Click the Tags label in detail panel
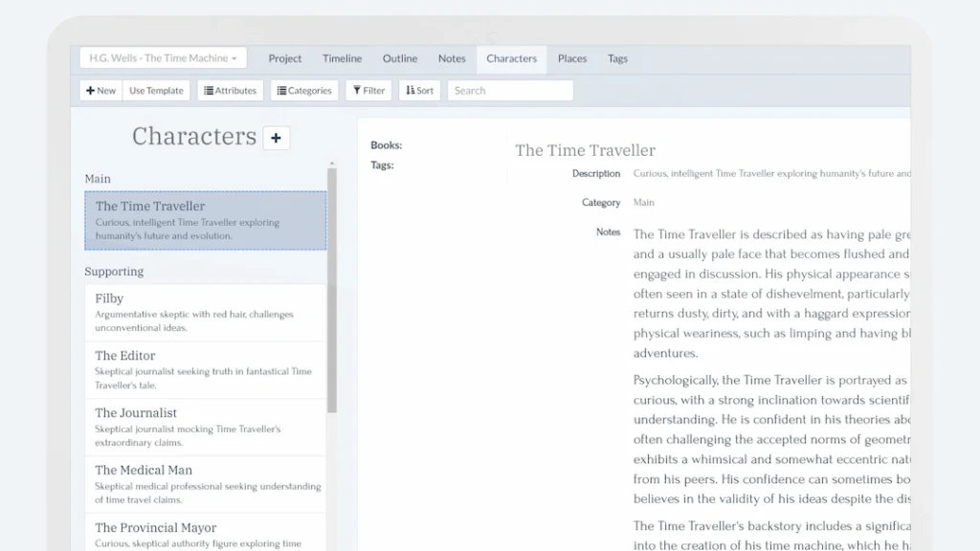Screen dimensions: 980x551 click(x=382, y=165)
